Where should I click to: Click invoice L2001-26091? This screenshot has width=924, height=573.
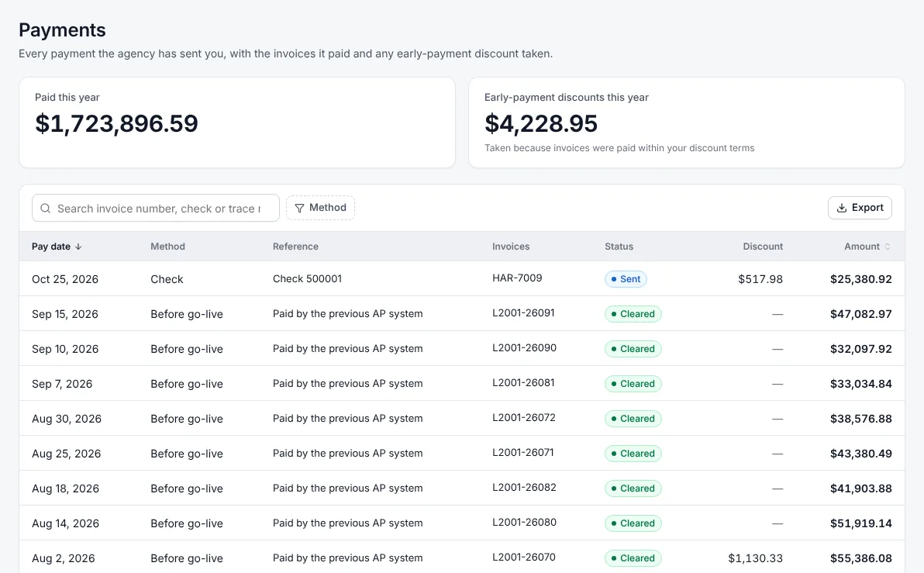[523, 312]
